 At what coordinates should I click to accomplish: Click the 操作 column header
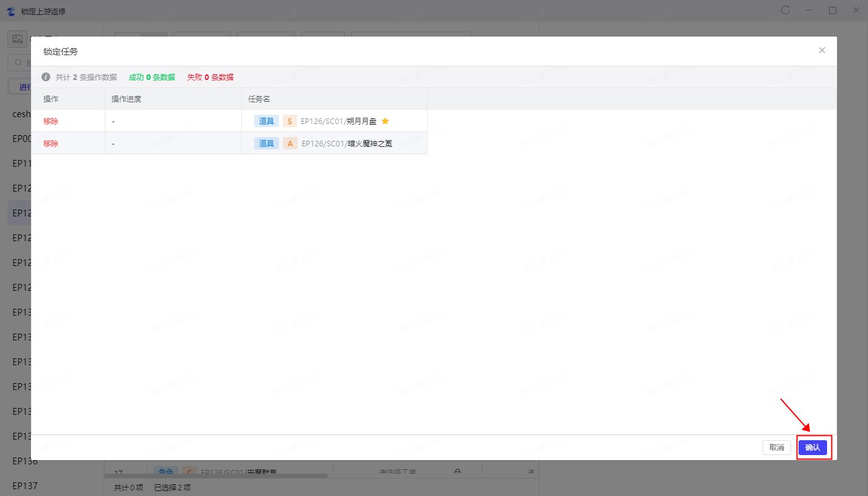point(51,99)
